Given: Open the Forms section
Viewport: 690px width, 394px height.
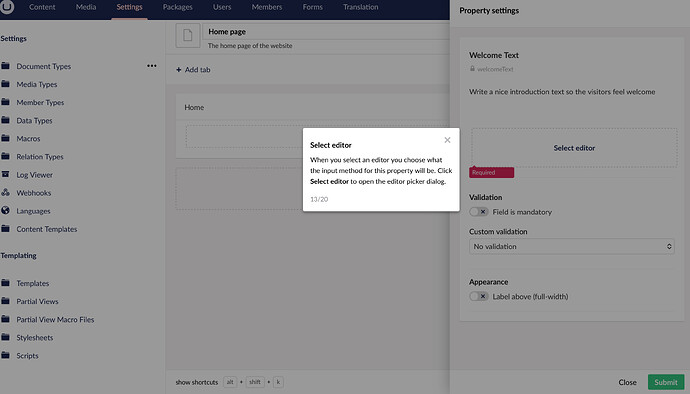Looking at the screenshot, I should (313, 7).
